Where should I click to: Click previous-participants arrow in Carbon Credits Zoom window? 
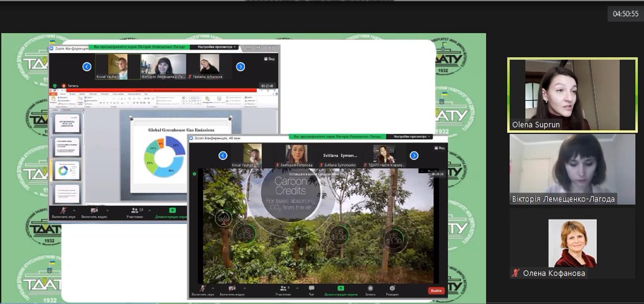223,155
